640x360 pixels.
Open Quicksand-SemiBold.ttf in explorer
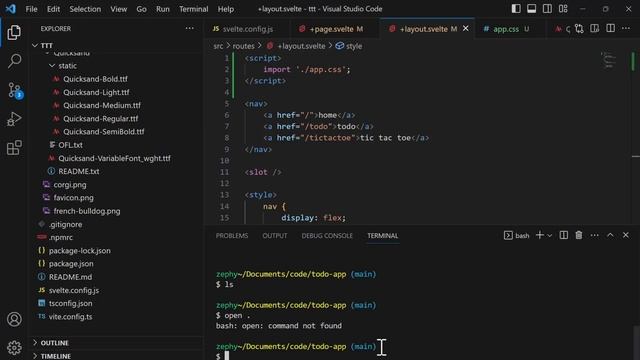tap(104, 131)
